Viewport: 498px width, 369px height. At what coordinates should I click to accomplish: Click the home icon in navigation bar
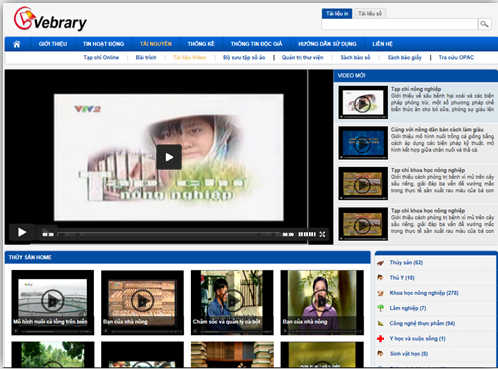[17, 44]
